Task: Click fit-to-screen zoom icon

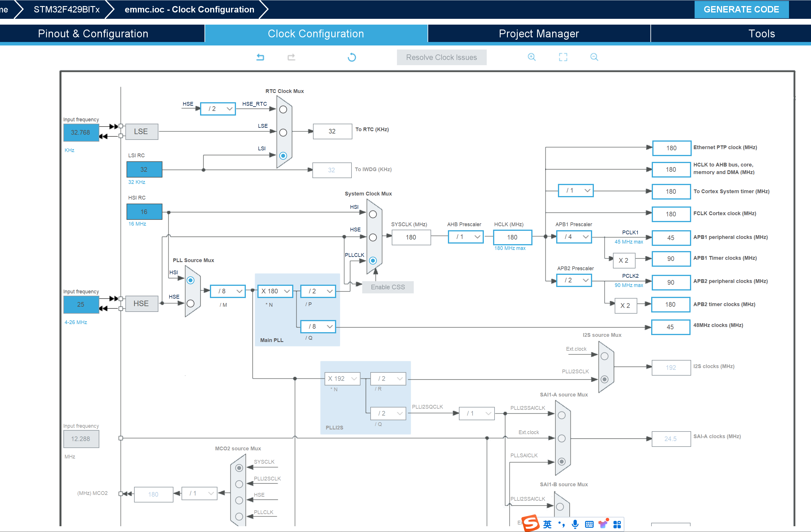Action: [x=563, y=57]
